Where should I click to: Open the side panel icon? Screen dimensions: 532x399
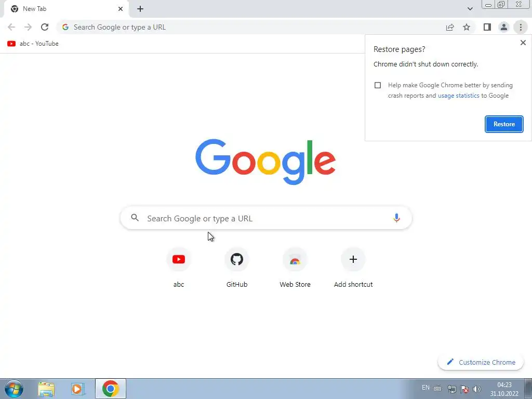click(487, 27)
